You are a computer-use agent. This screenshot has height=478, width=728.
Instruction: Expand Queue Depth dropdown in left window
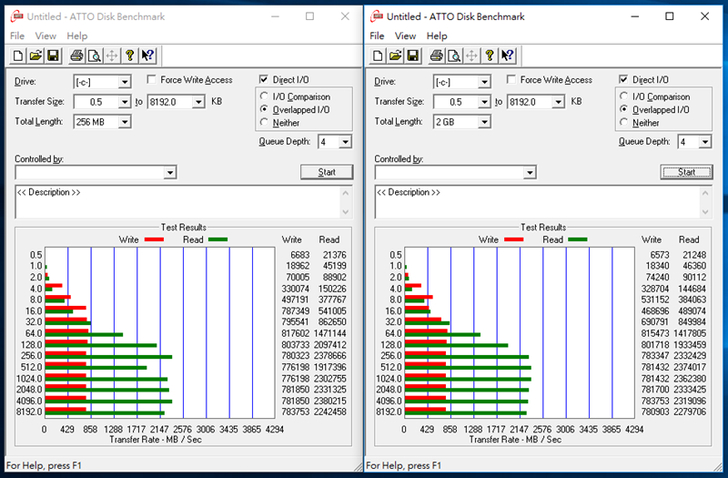(345, 142)
